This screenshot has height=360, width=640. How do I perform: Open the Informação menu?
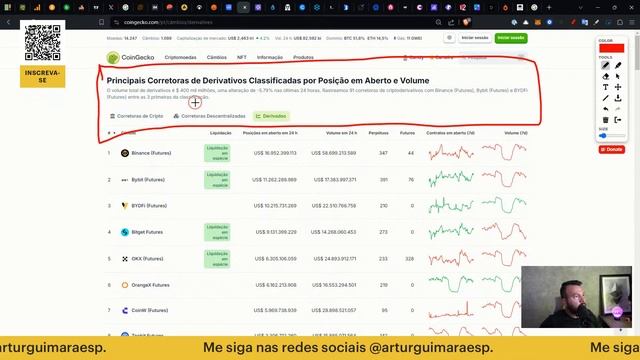269,58
